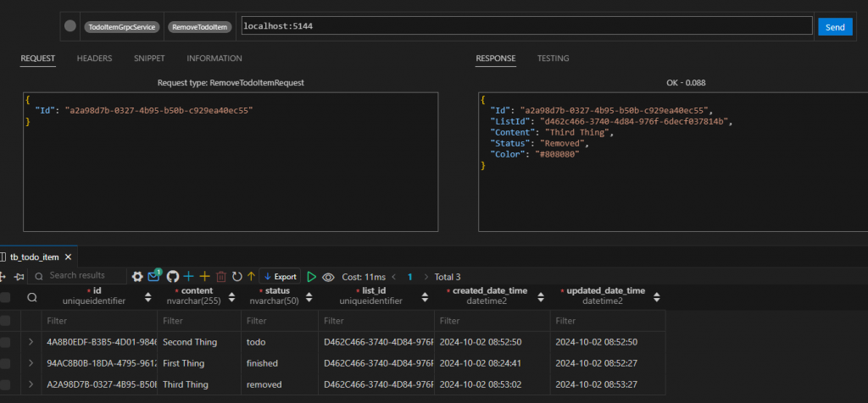Click the mail notification icon with badge
The height and width of the screenshot is (403, 868).
coord(154,276)
